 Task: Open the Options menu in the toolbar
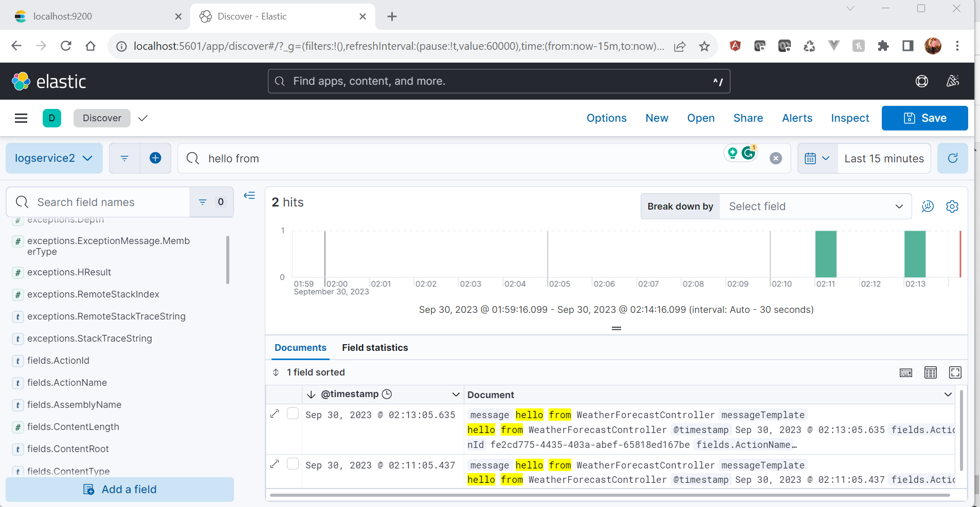click(x=606, y=118)
